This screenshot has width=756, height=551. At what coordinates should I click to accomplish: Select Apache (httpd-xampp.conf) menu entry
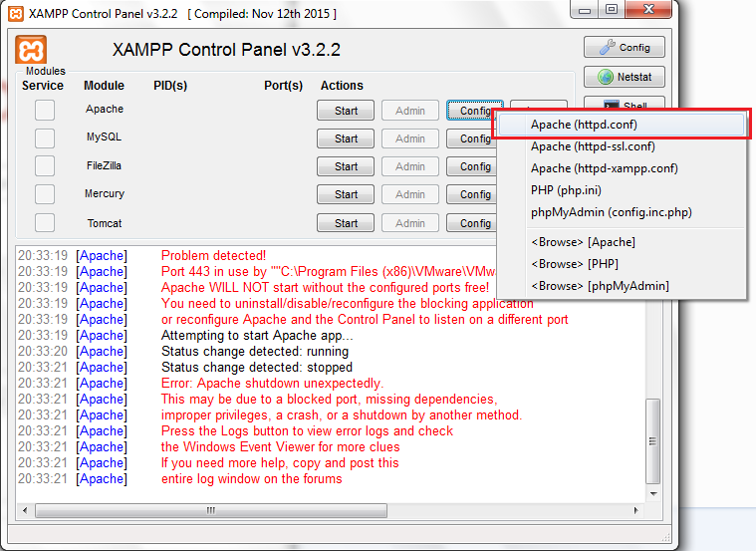click(622, 168)
